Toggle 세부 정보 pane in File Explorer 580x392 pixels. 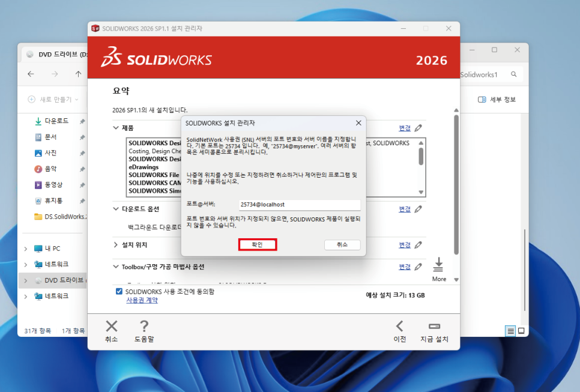point(497,100)
